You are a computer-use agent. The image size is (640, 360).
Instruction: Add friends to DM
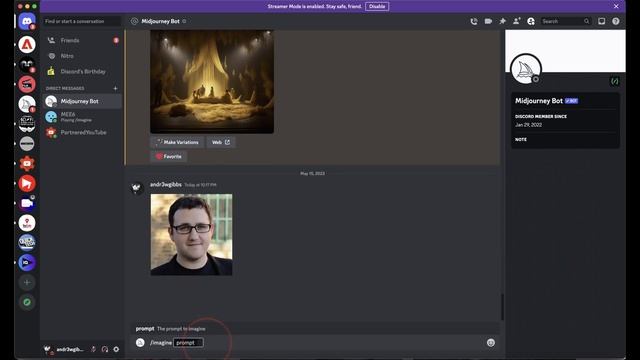[x=516, y=21]
